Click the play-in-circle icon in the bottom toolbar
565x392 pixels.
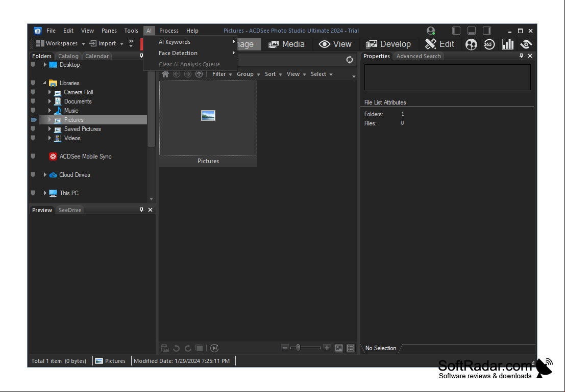coord(214,348)
